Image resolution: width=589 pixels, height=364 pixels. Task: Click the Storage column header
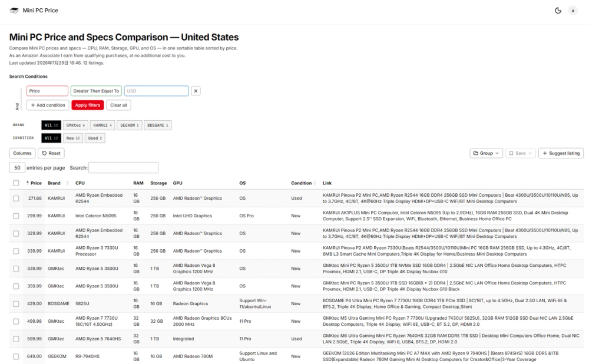pos(158,183)
